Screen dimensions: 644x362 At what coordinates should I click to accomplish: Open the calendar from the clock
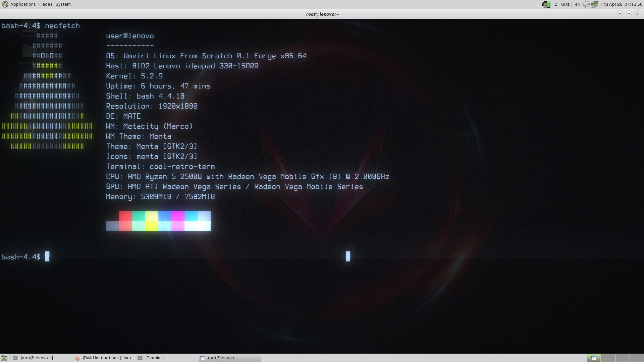[x=621, y=4]
